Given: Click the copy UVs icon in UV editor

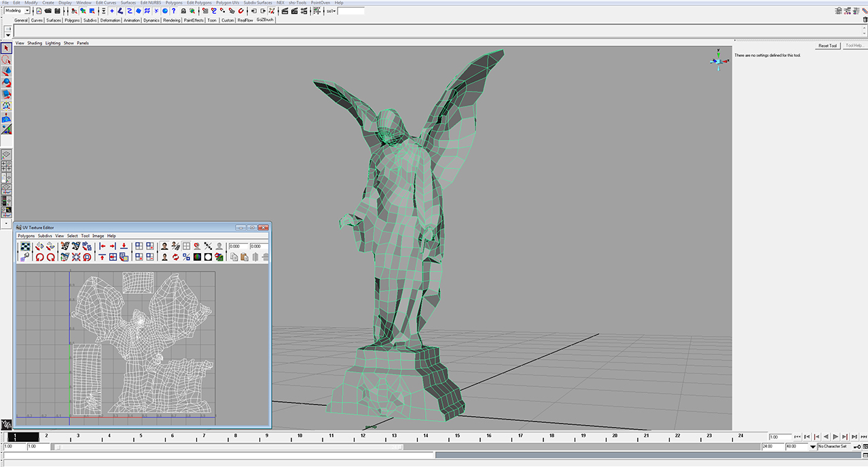Looking at the screenshot, I should point(234,257).
